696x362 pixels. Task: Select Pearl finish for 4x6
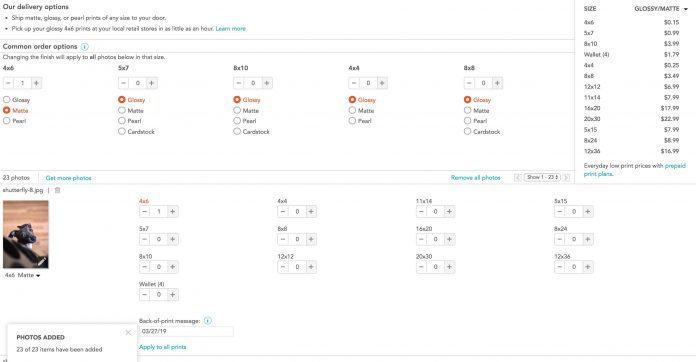click(7, 121)
